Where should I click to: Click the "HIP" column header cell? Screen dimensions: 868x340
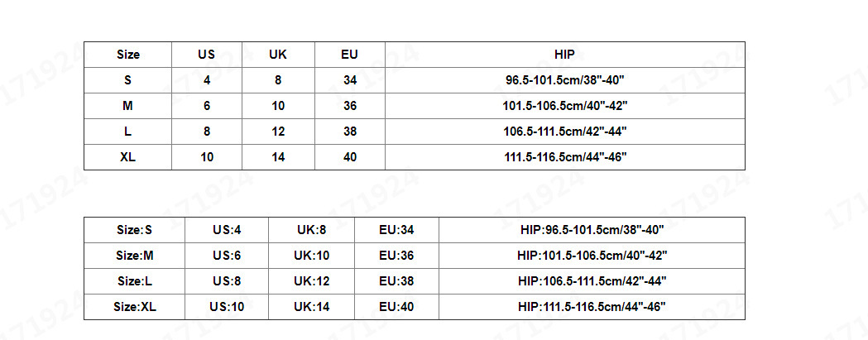(x=564, y=55)
